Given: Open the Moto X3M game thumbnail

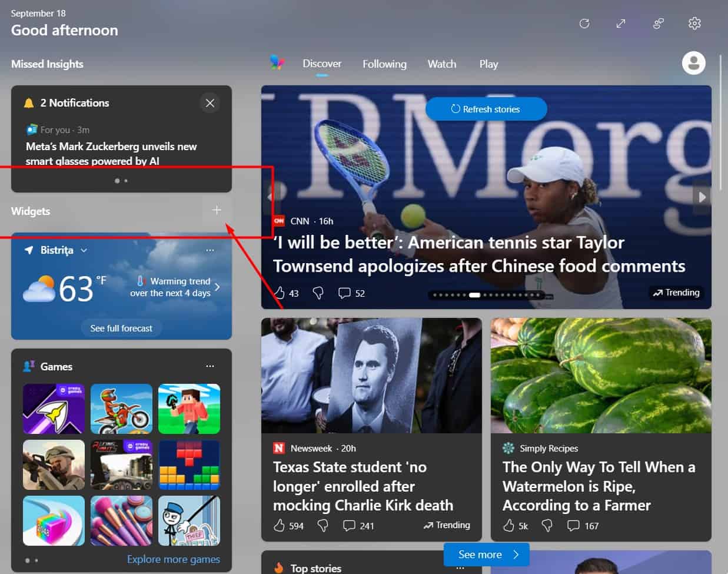Looking at the screenshot, I should 121,409.
